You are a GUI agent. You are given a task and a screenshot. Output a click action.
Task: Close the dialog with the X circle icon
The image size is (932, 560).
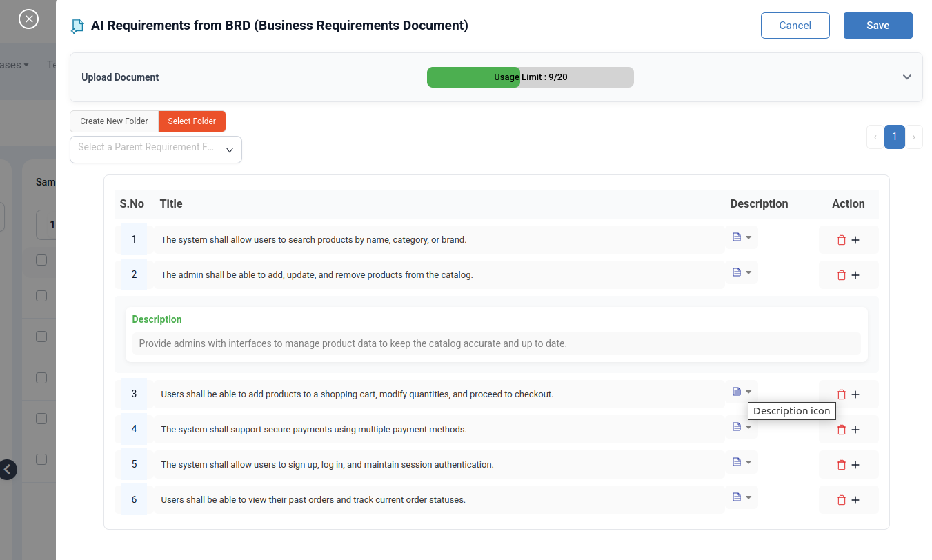[x=28, y=19]
